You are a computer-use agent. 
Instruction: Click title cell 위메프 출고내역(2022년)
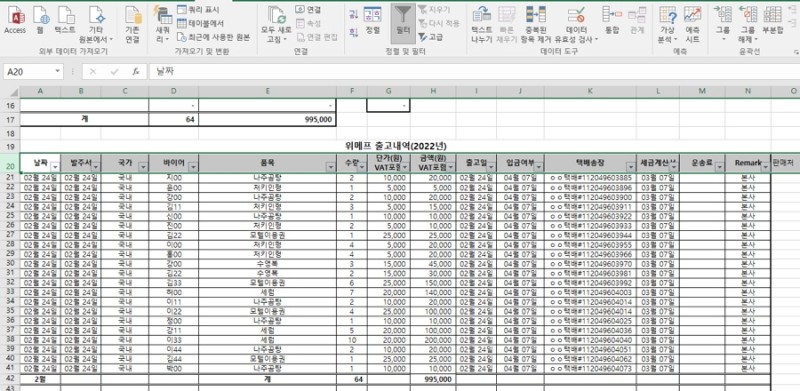coord(395,146)
